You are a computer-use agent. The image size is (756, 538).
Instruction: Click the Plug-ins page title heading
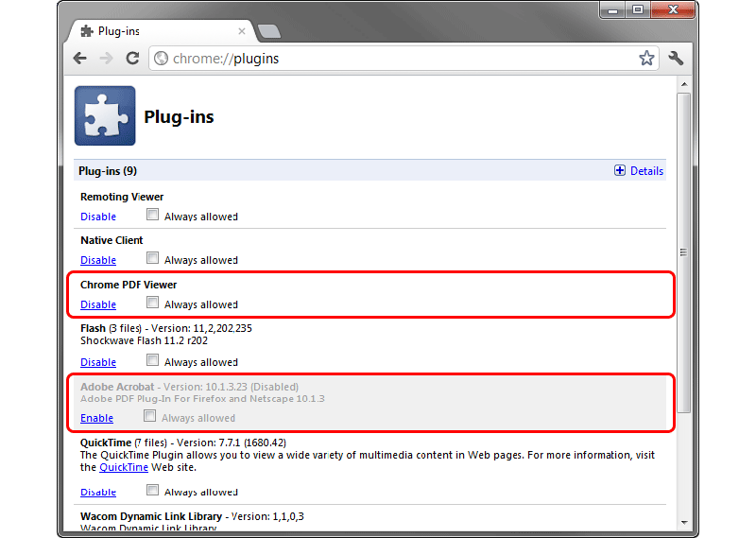(x=179, y=116)
